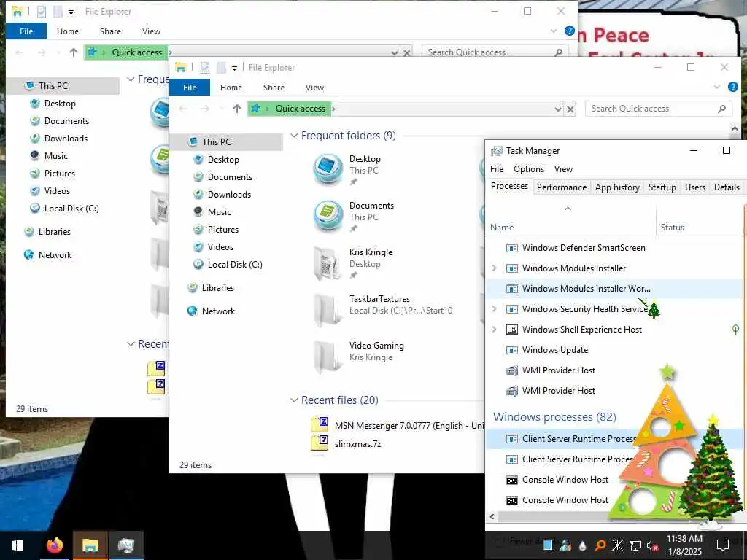The width and height of the screenshot is (747, 560).
Task: Open MSN Messenger 7.0.0777 recent file
Action: [398, 425]
